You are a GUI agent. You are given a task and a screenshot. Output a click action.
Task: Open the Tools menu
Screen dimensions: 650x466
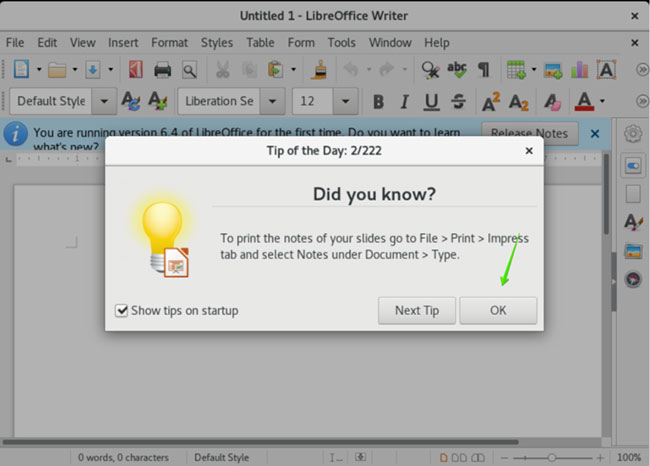(342, 43)
